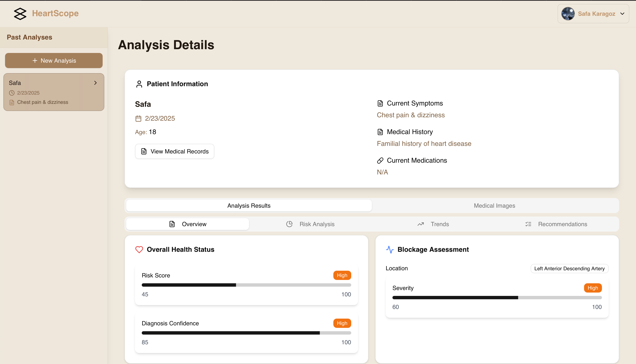
Task: Click the New Analysis button
Action: [54, 61]
